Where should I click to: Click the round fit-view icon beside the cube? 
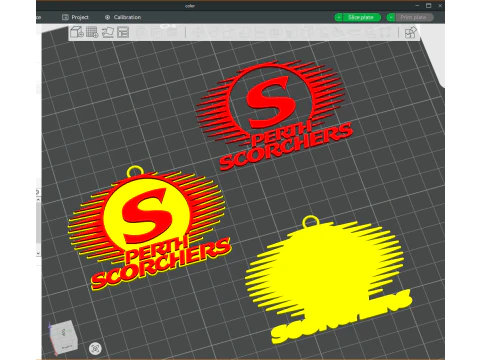click(x=95, y=348)
